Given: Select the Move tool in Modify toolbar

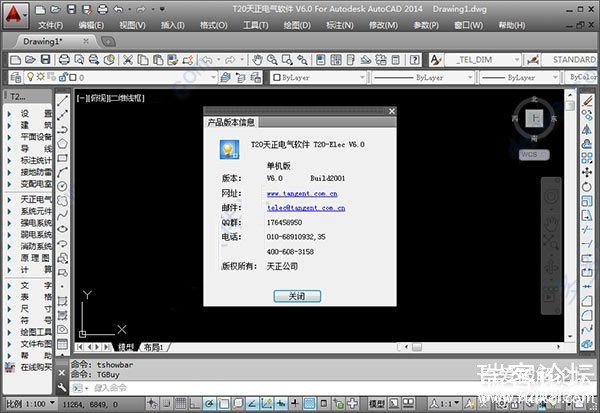Looking at the screenshot, I should pyautogui.click(x=587, y=172).
